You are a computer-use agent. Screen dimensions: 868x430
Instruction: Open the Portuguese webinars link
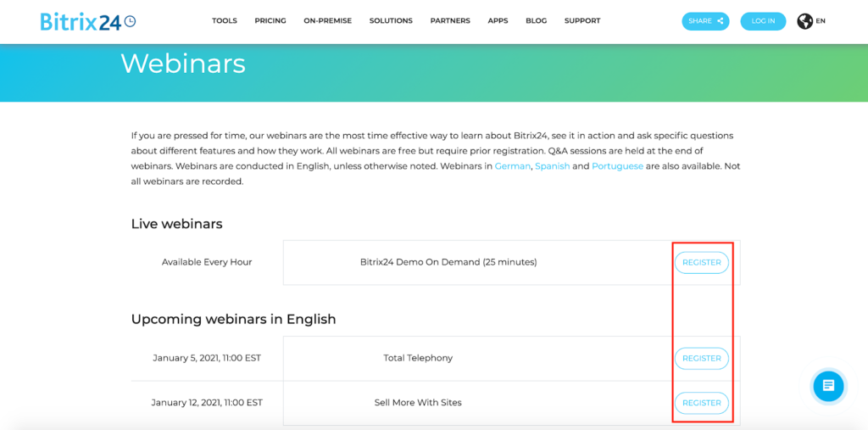click(617, 166)
